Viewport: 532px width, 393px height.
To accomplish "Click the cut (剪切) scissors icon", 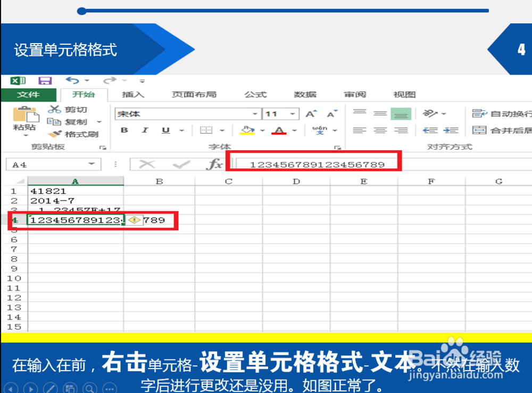I will coord(55,109).
